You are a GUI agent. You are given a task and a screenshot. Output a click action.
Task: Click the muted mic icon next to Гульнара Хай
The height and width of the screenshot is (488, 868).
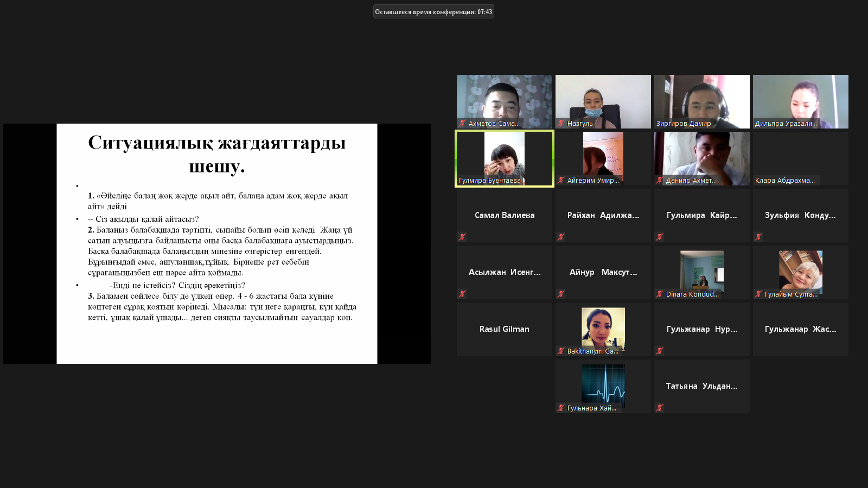pos(561,408)
